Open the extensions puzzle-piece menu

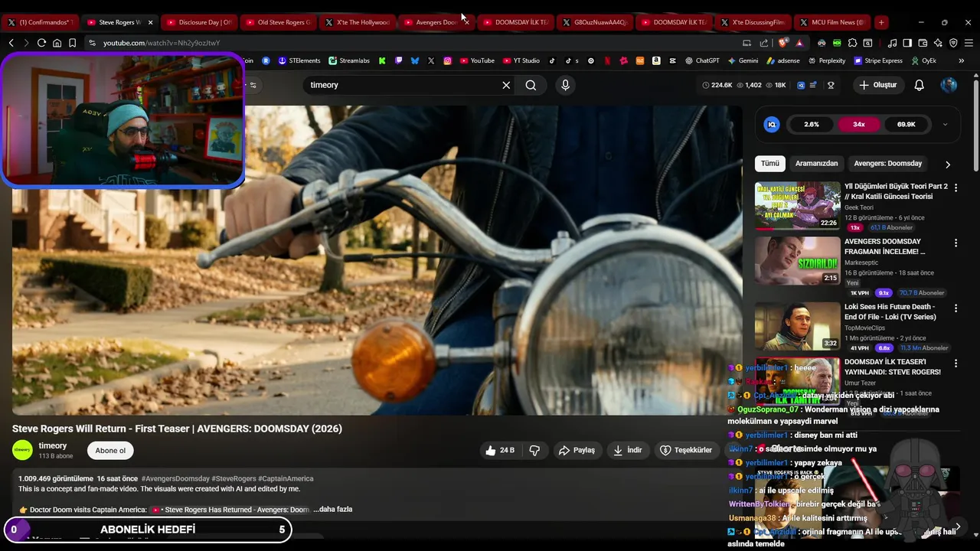[x=852, y=43]
